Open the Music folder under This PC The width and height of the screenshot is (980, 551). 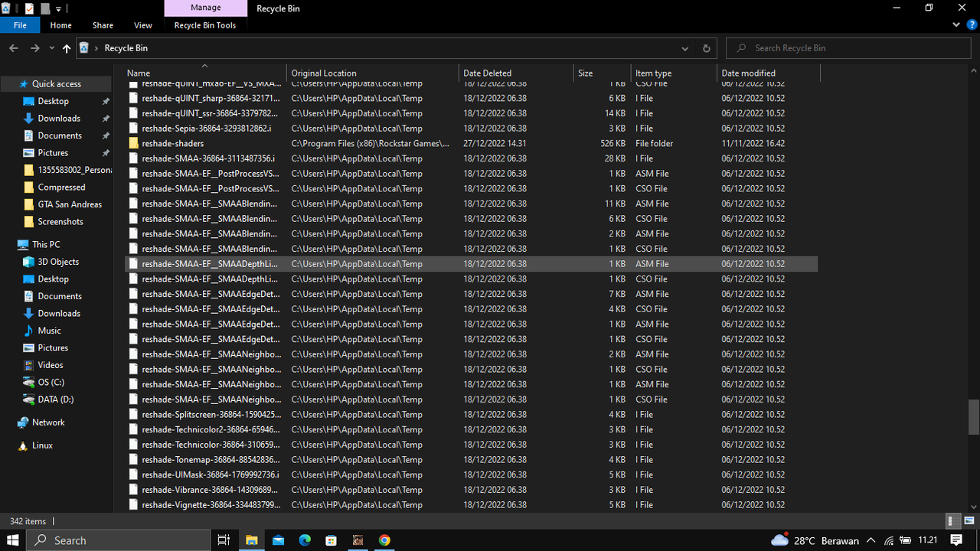tap(49, 331)
